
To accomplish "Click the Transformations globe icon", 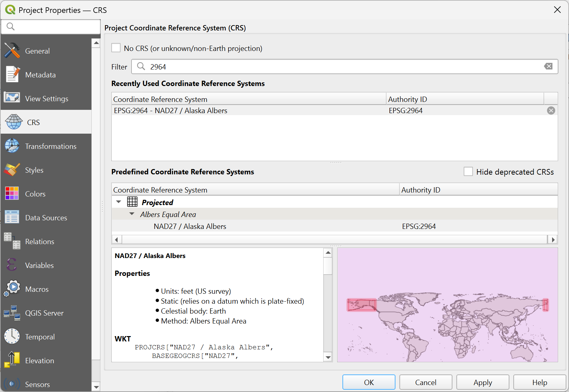I will [x=12, y=146].
